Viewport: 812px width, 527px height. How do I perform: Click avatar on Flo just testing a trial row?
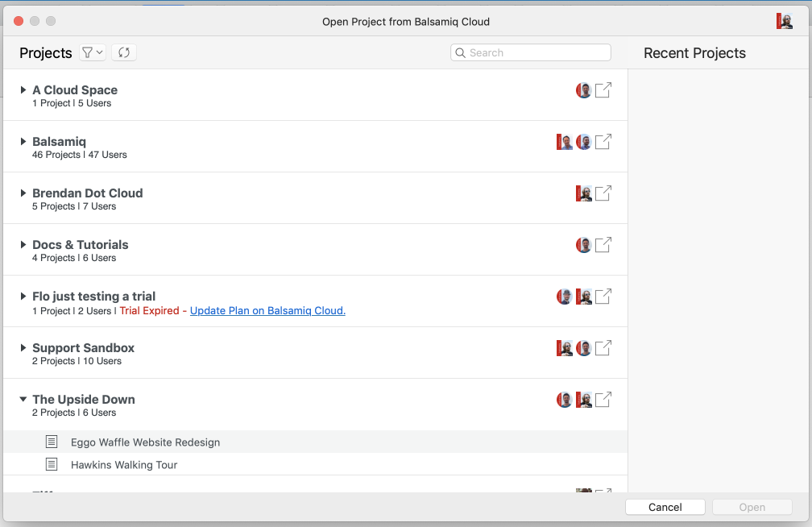(x=565, y=297)
